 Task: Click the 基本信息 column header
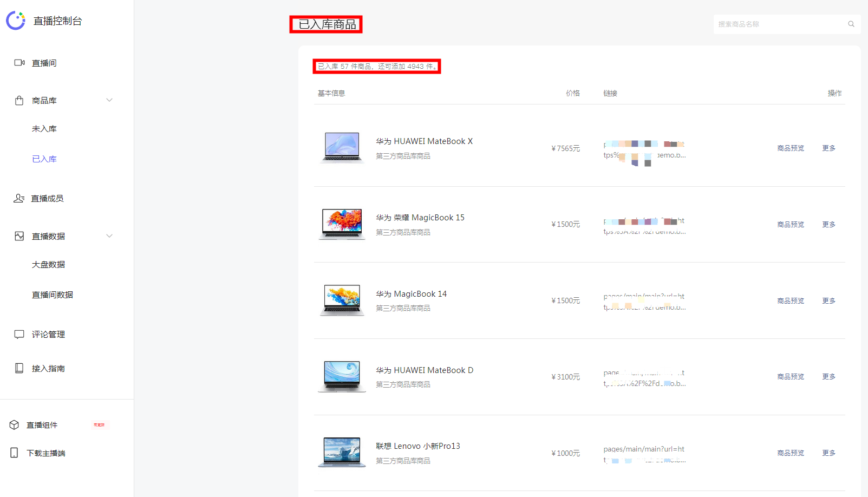(331, 93)
